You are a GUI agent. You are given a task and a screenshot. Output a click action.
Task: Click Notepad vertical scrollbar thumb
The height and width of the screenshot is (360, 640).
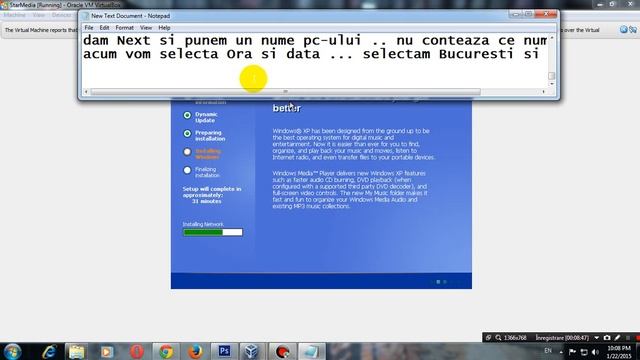[552, 76]
